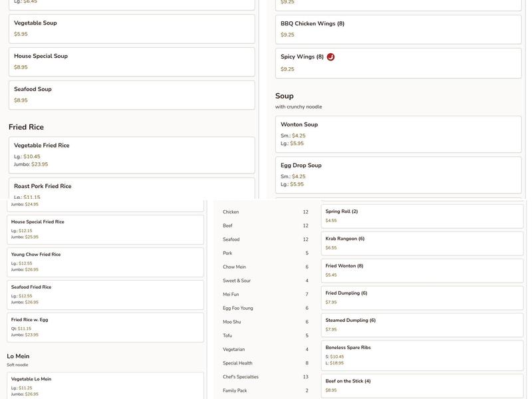Open the Vegetable Lo Mein card
The image size is (532, 399).
[x=105, y=386]
